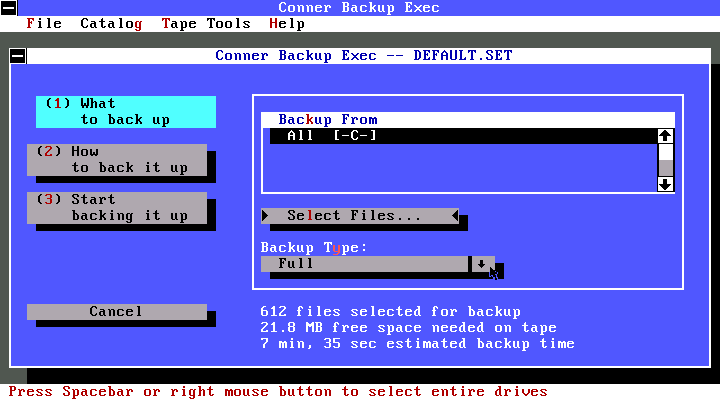Expand the Backup Type dropdown arrow
Viewport: 720px width, 400px height.
coord(481,264)
